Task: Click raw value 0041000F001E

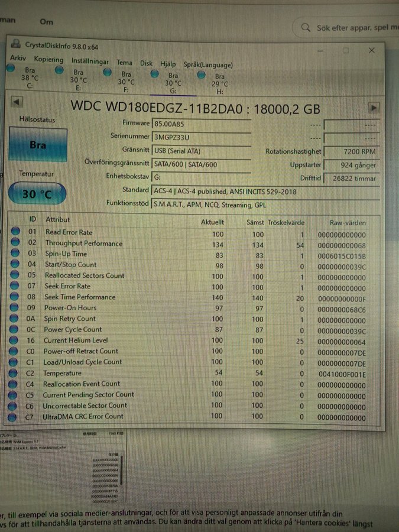Action: tap(342, 375)
